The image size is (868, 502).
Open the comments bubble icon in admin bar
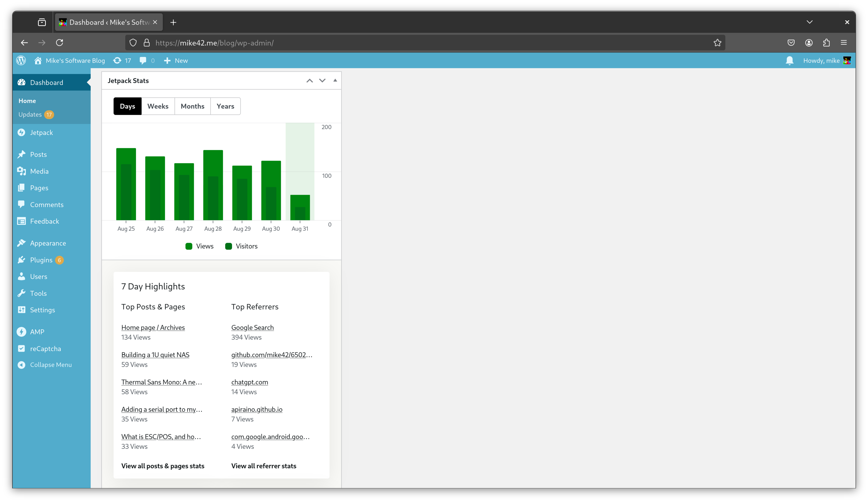point(143,61)
